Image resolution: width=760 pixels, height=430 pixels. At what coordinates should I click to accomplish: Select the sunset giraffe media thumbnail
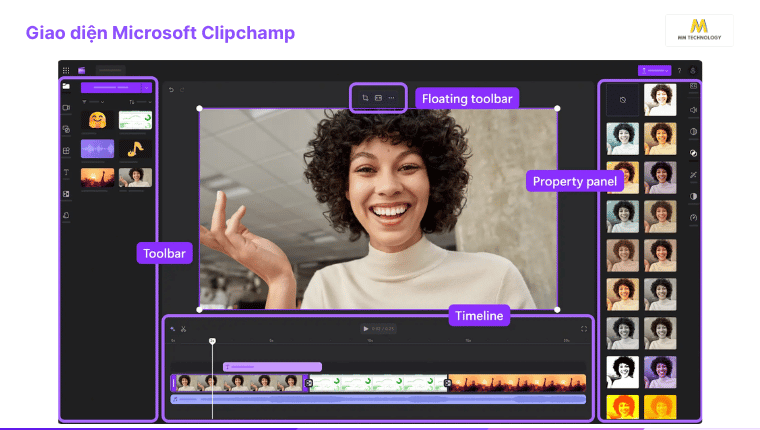click(x=97, y=177)
